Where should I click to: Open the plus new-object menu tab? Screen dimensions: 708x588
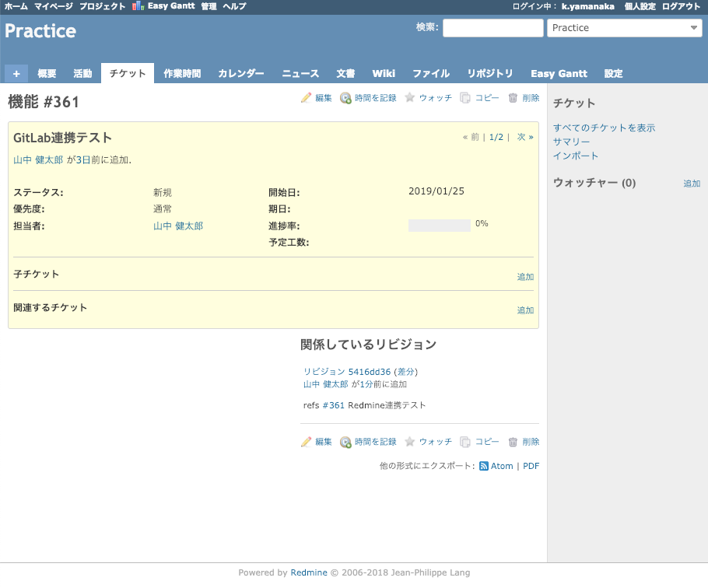(16, 74)
